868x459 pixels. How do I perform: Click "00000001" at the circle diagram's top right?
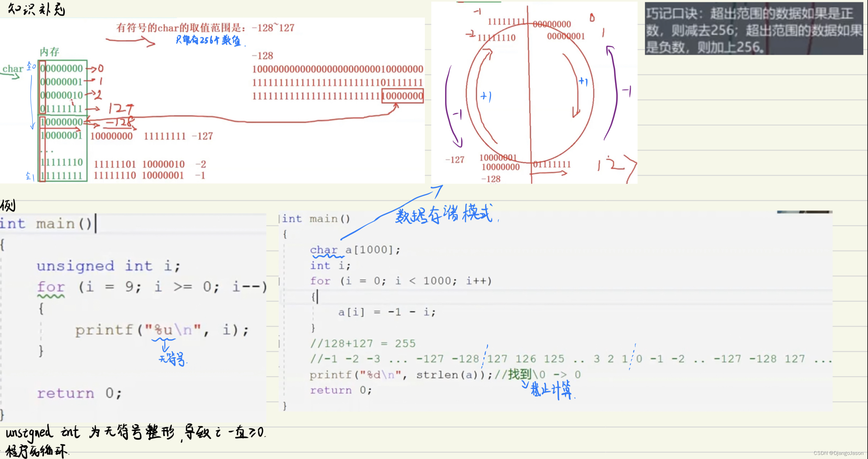point(566,36)
